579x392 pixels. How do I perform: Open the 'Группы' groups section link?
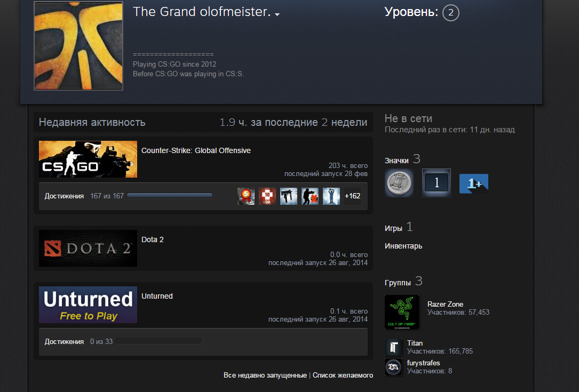[398, 283]
